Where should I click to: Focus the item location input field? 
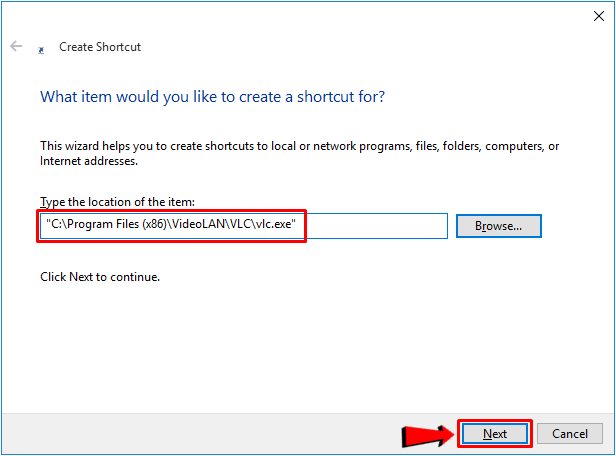coord(244,226)
